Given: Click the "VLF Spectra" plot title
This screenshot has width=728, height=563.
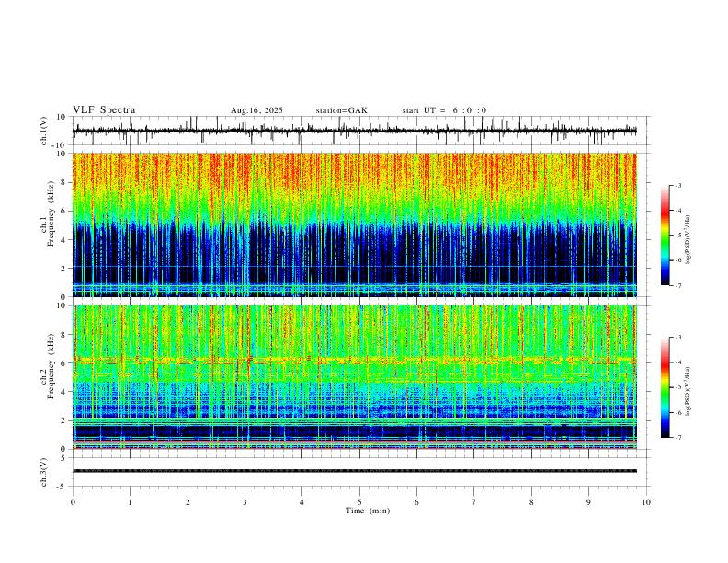Looking at the screenshot, I should [104, 110].
